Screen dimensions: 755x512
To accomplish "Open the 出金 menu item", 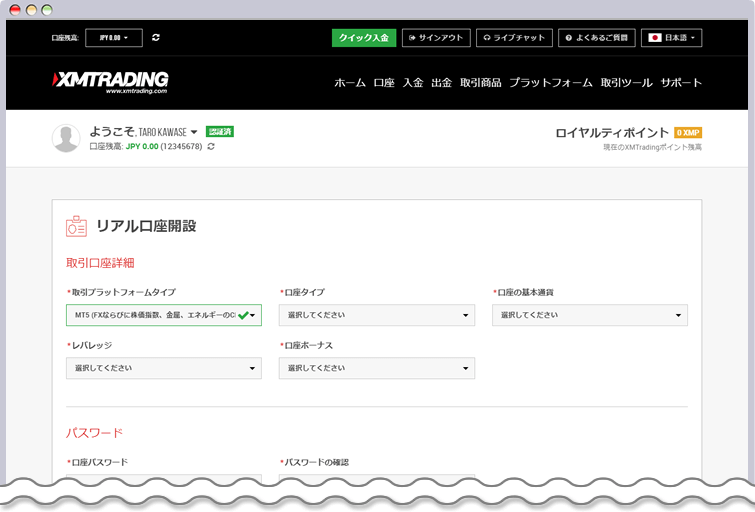I will click(442, 83).
